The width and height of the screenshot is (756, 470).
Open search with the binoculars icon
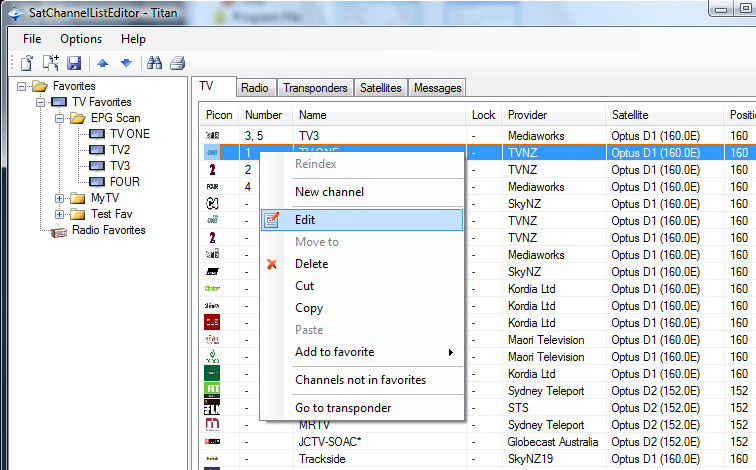pyautogui.click(x=155, y=63)
